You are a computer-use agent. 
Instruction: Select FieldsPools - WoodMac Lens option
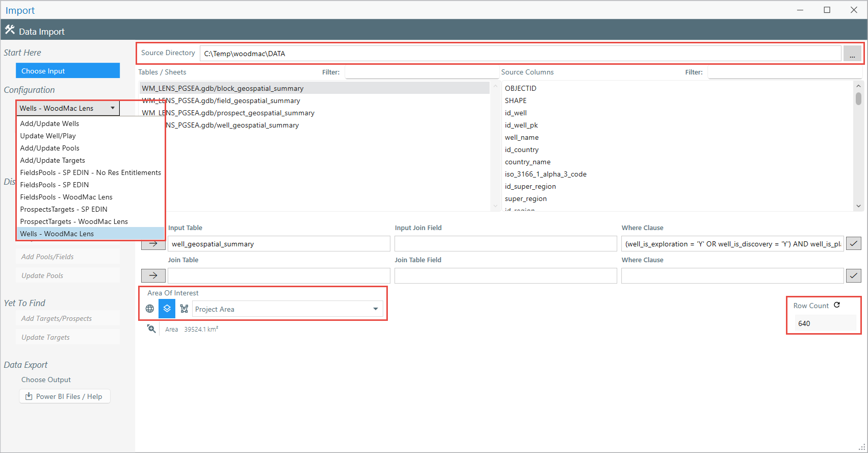pyautogui.click(x=91, y=197)
